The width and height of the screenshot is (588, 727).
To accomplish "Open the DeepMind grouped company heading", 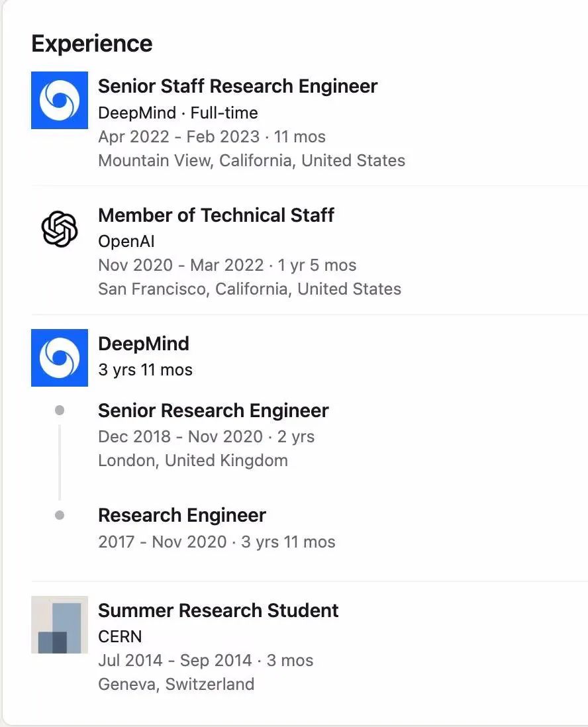I will pyautogui.click(x=144, y=344).
